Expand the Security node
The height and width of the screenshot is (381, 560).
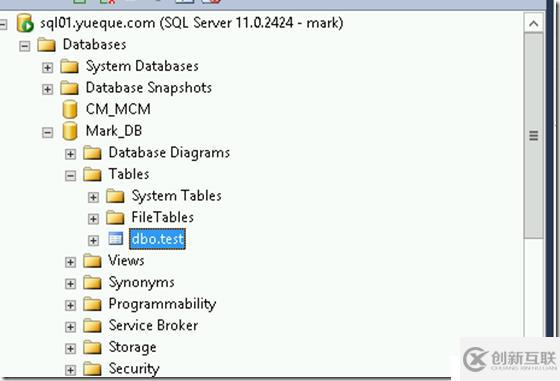70,370
